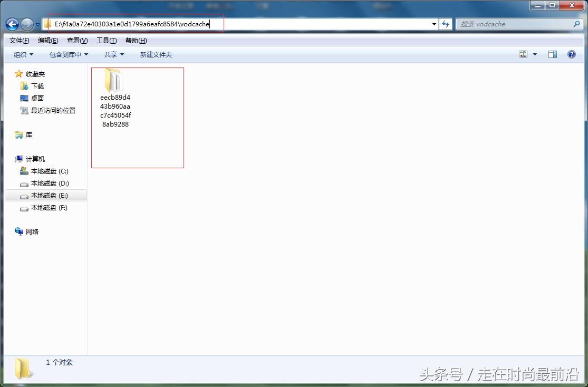Maximize the Explorer window
The image size is (588, 387).
pos(552,5)
